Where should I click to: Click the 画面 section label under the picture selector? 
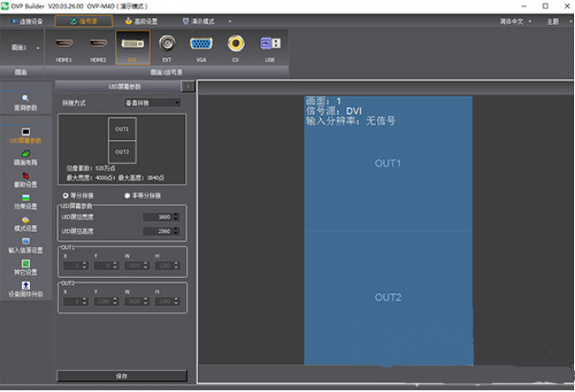21,72
